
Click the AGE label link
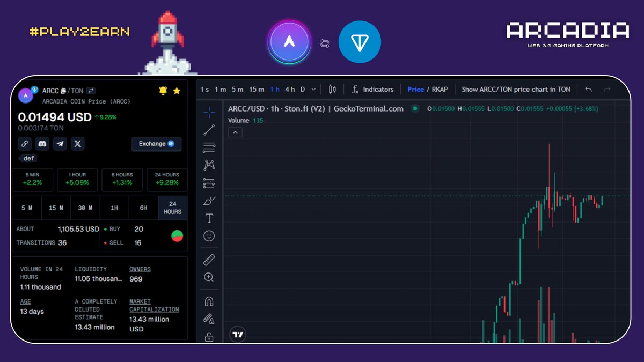26,302
